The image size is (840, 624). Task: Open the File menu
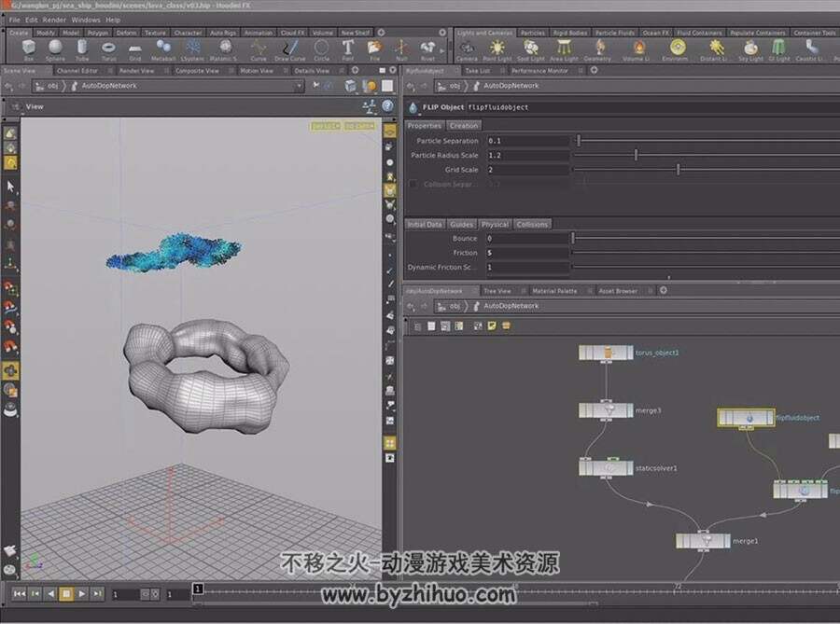coord(14,20)
